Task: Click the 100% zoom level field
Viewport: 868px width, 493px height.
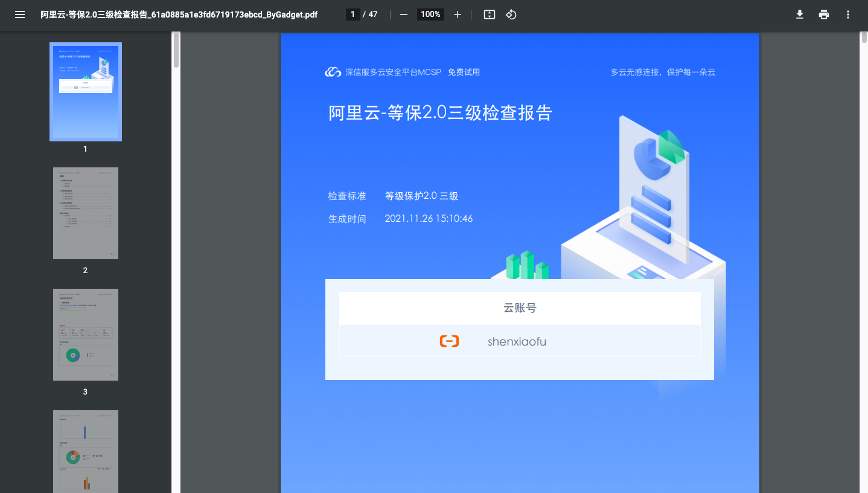Action: coord(430,14)
